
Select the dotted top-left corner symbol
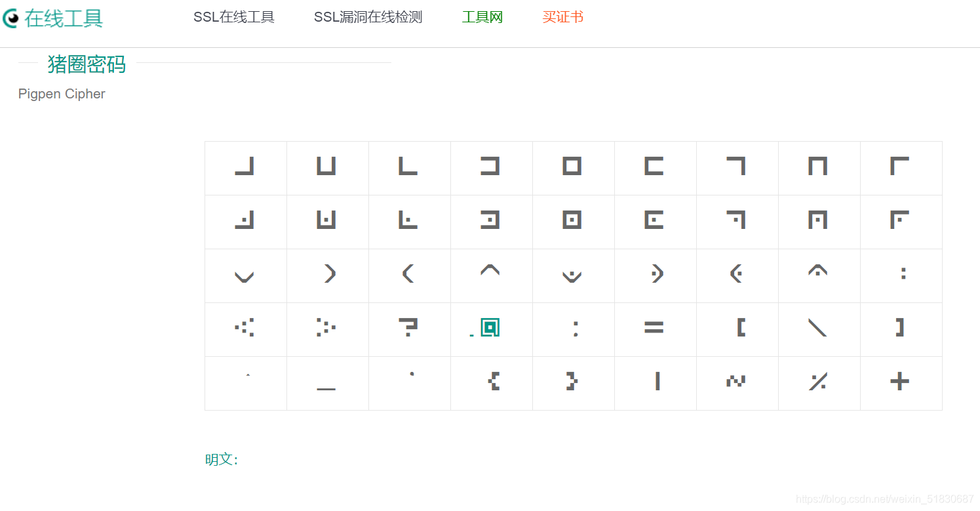click(x=900, y=220)
